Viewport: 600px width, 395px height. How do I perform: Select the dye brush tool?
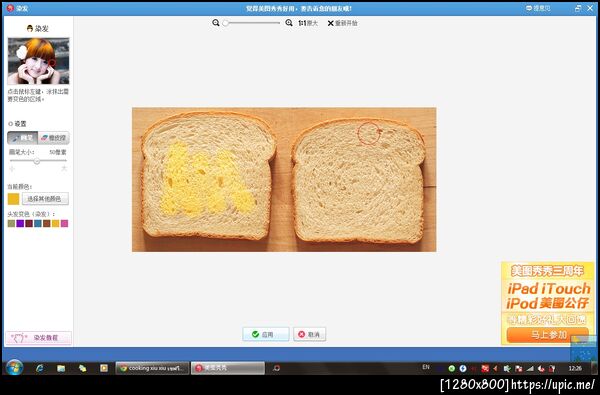click(x=23, y=138)
